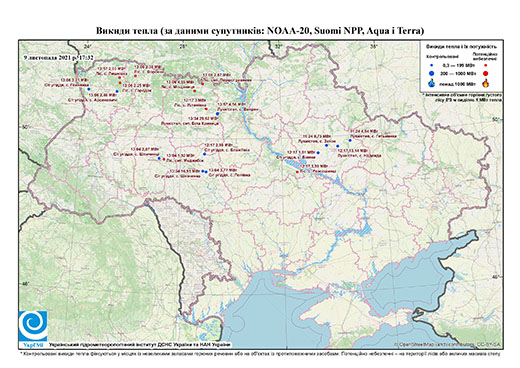Open the OpenStreetMap contributors attribution link

(x=447, y=344)
